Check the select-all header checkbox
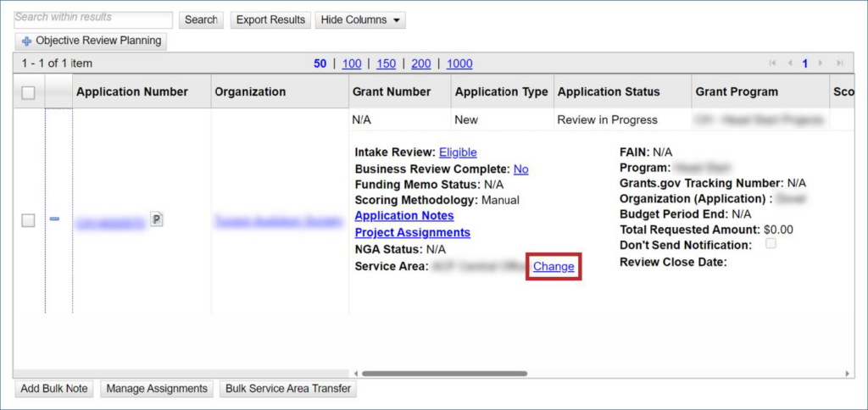This screenshot has height=410, width=868. tap(28, 92)
